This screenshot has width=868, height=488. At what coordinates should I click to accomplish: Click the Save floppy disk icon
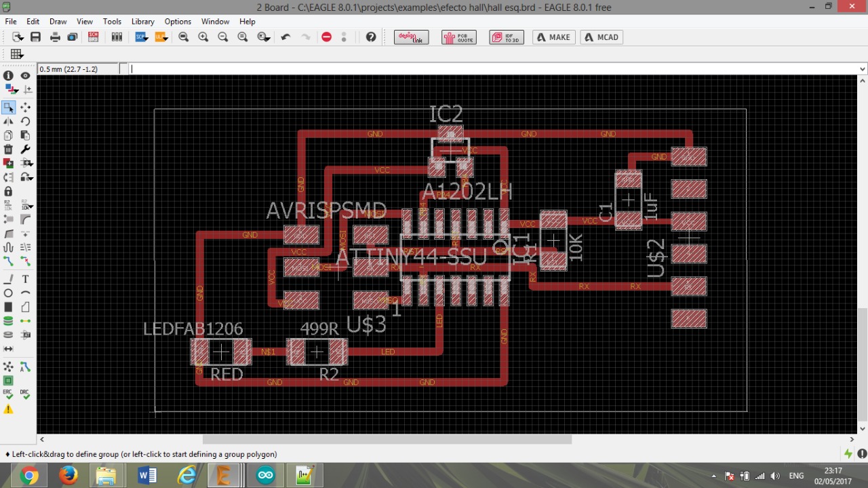pyautogui.click(x=35, y=37)
